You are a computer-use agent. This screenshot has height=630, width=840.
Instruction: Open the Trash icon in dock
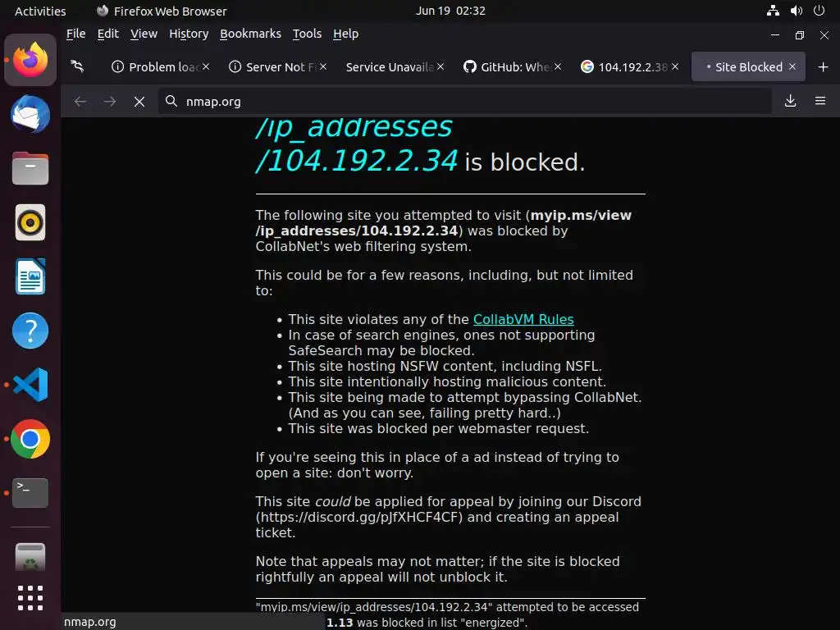30,558
